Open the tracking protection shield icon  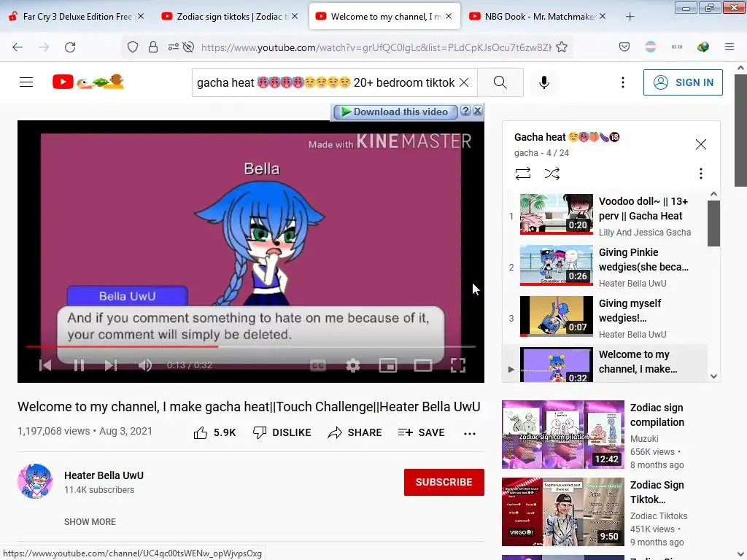pos(133,47)
